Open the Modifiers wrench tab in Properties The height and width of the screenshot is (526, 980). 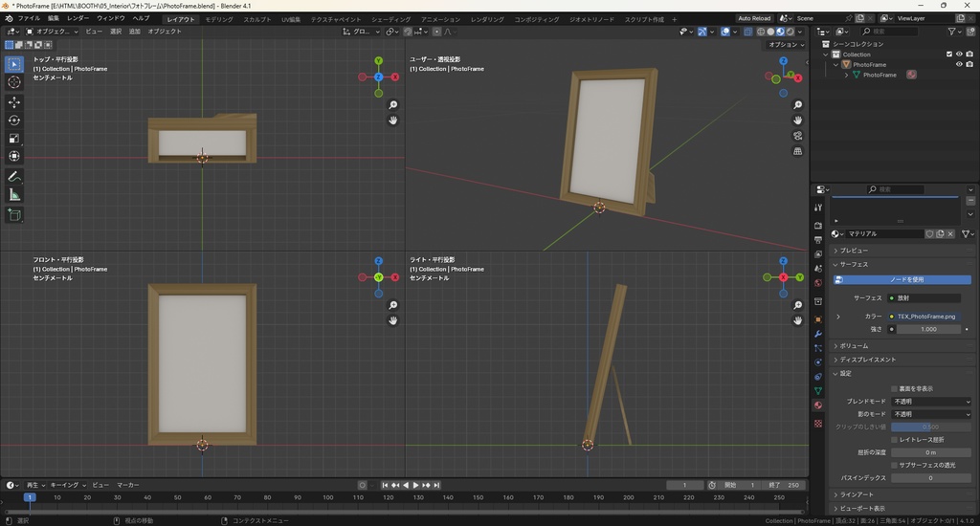tap(817, 334)
